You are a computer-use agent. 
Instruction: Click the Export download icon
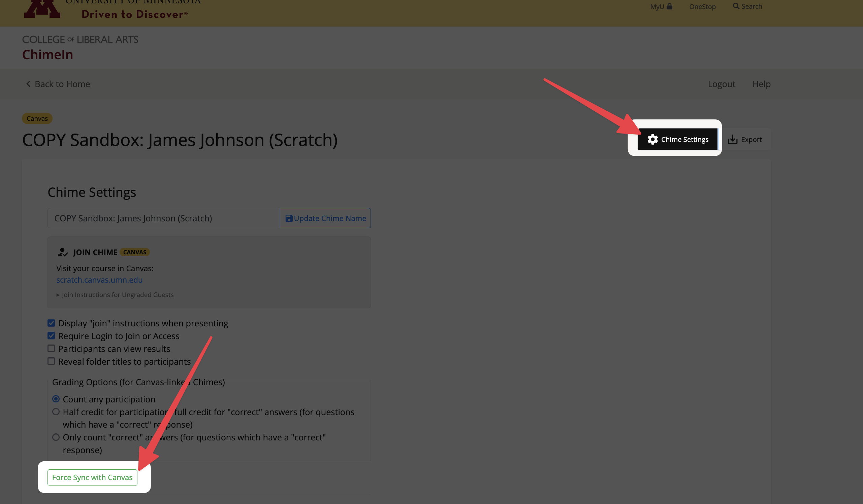click(732, 140)
